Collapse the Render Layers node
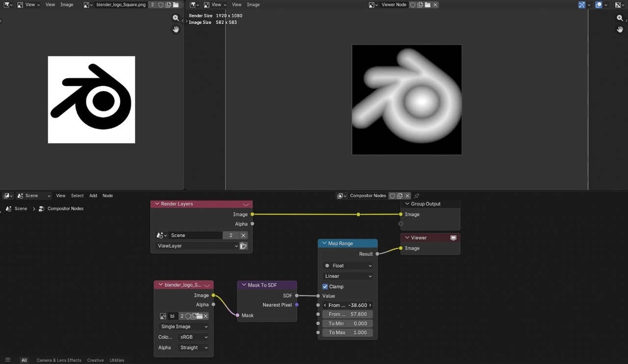 [x=157, y=204]
